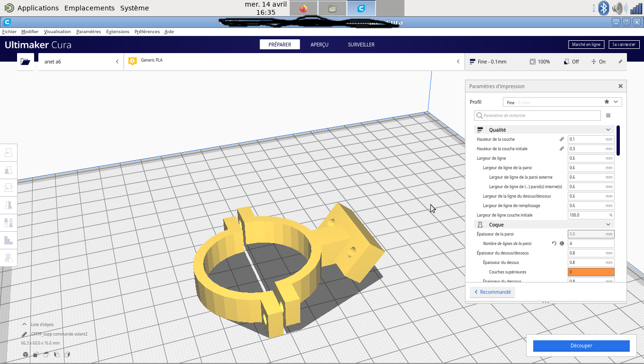Switch to the top view cube icon
The height and width of the screenshot is (364, 644).
click(46, 355)
